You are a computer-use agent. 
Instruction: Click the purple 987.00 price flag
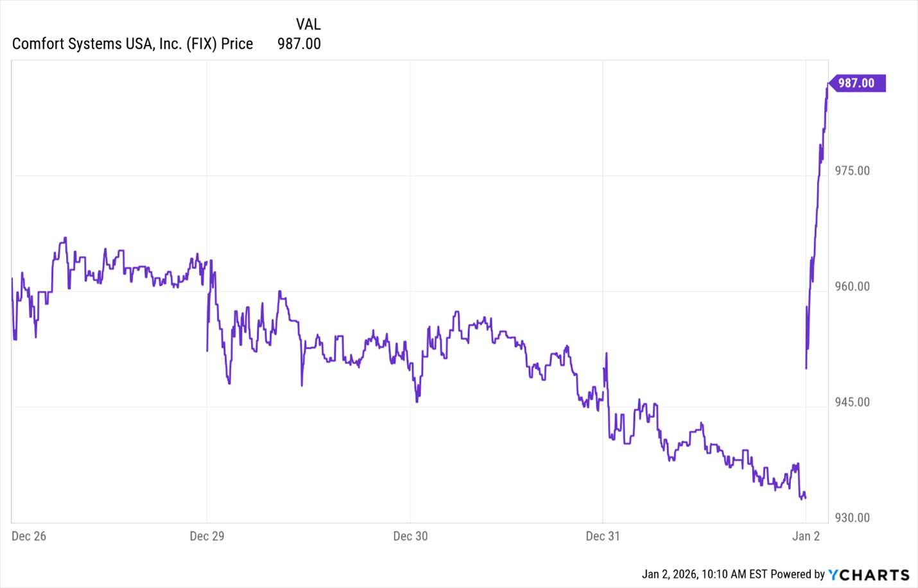tap(857, 83)
